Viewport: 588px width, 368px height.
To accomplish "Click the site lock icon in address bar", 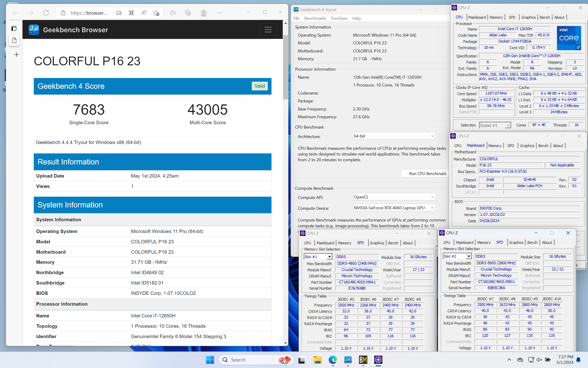I will [63, 13].
